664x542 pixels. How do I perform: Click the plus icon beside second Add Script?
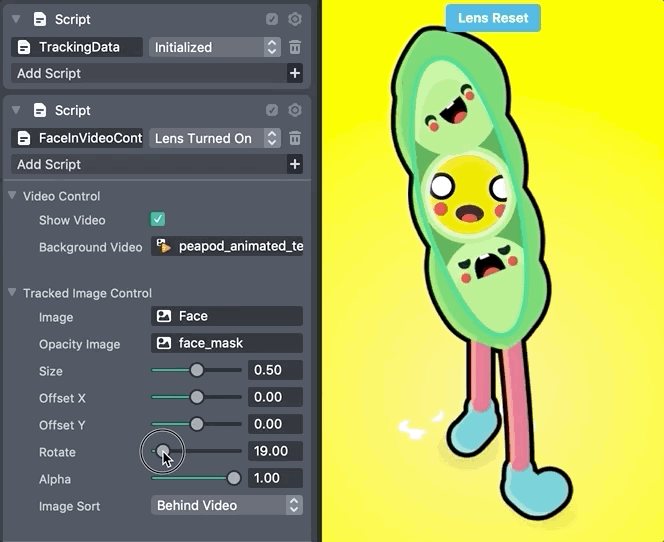coord(295,164)
